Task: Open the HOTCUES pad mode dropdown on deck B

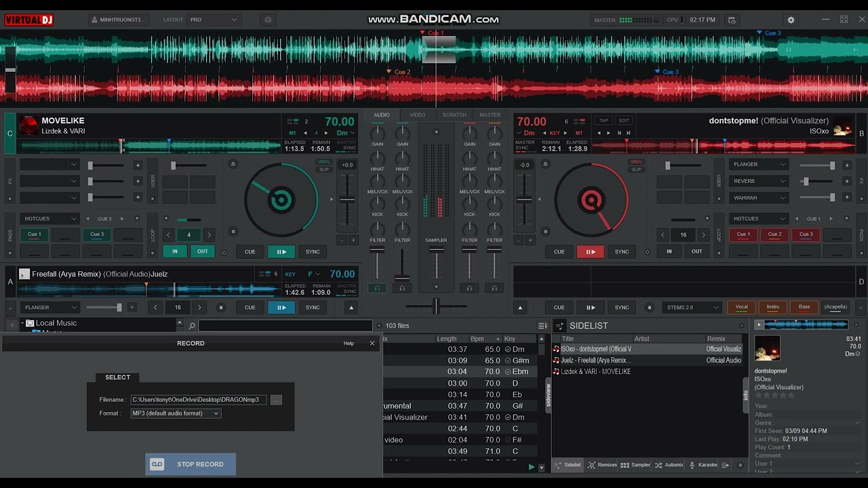Action: tap(759, 219)
